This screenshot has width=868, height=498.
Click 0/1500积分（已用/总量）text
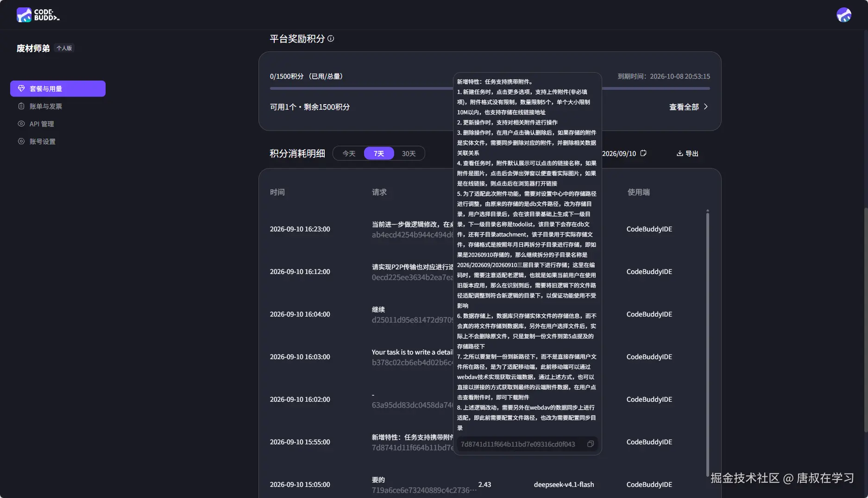(307, 76)
